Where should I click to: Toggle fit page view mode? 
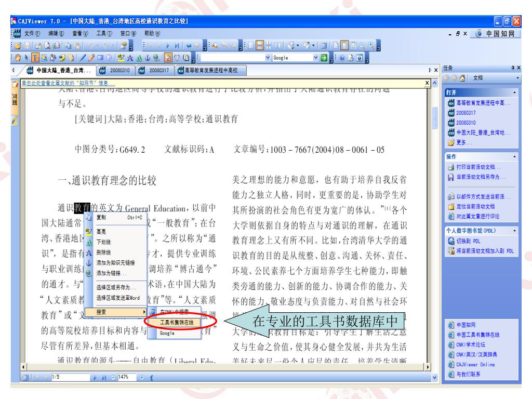[x=344, y=45]
